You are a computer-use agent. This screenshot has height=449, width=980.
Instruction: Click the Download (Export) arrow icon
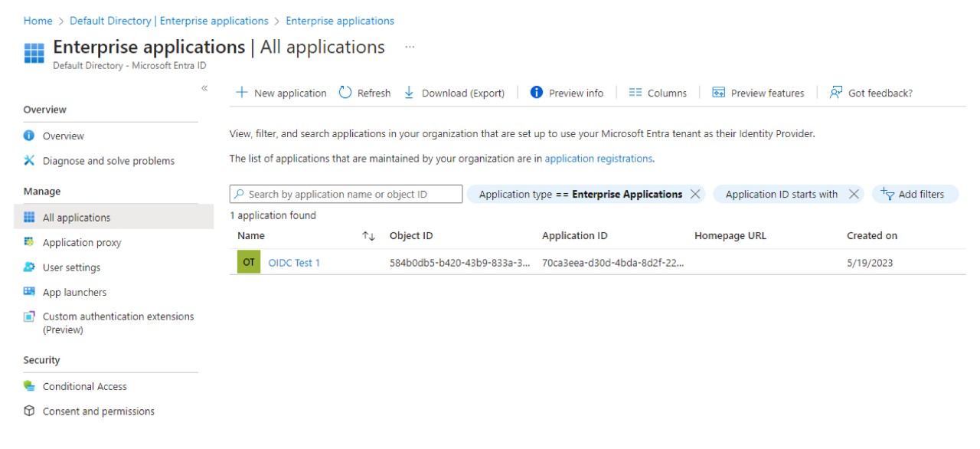click(409, 93)
